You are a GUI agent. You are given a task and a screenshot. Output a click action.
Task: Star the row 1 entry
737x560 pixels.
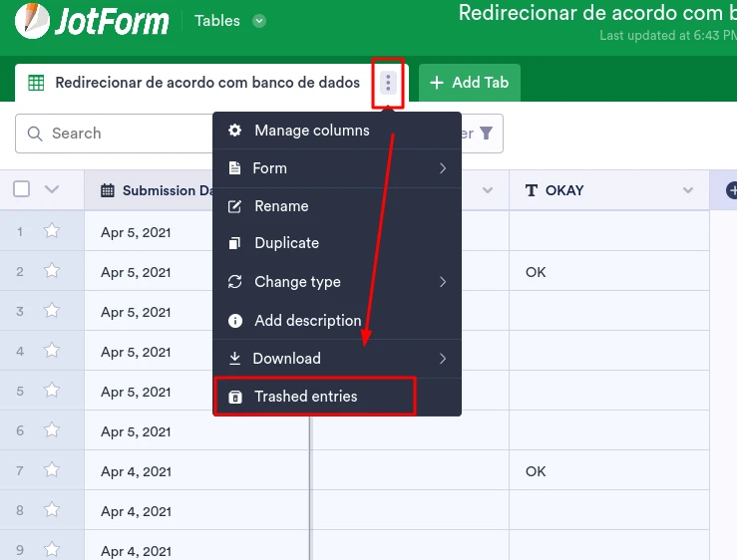tap(52, 231)
